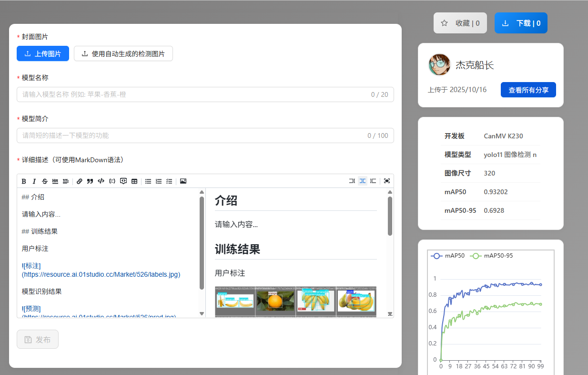This screenshot has height=375, width=588.
Task: Insert an unordered bullet list
Action: (x=148, y=181)
